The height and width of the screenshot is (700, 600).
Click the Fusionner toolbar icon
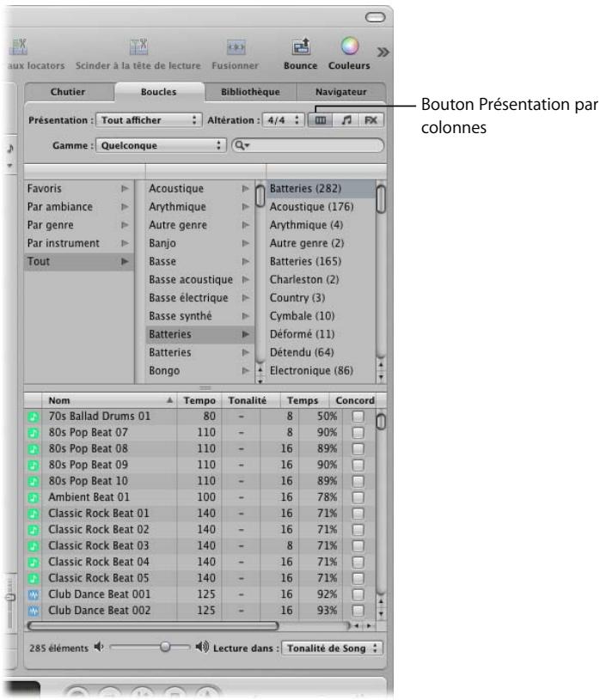coord(236,47)
